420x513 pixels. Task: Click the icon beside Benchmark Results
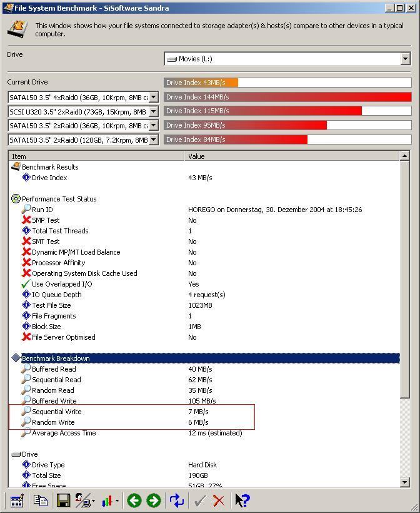pos(16,166)
